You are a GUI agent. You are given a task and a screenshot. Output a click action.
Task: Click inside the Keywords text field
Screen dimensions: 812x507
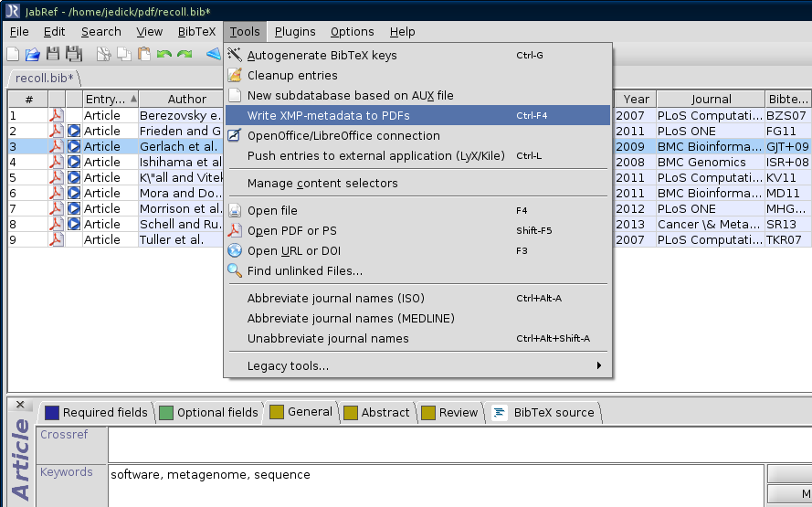pos(436,485)
